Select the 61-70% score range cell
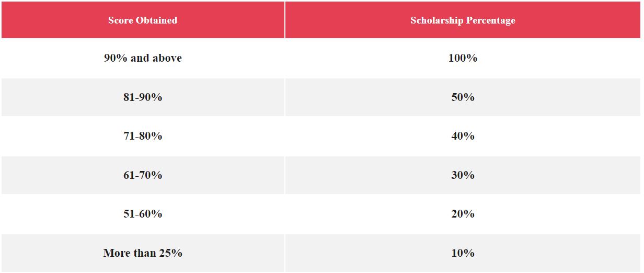Viewport: 644px width, 273px height. [143, 175]
